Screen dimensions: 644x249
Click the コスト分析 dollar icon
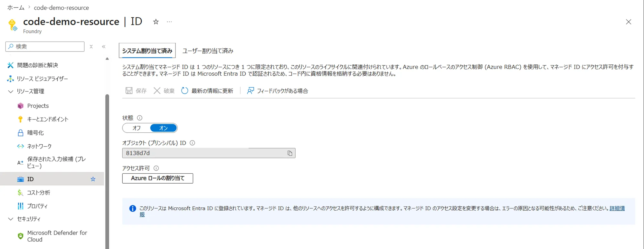tap(20, 193)
